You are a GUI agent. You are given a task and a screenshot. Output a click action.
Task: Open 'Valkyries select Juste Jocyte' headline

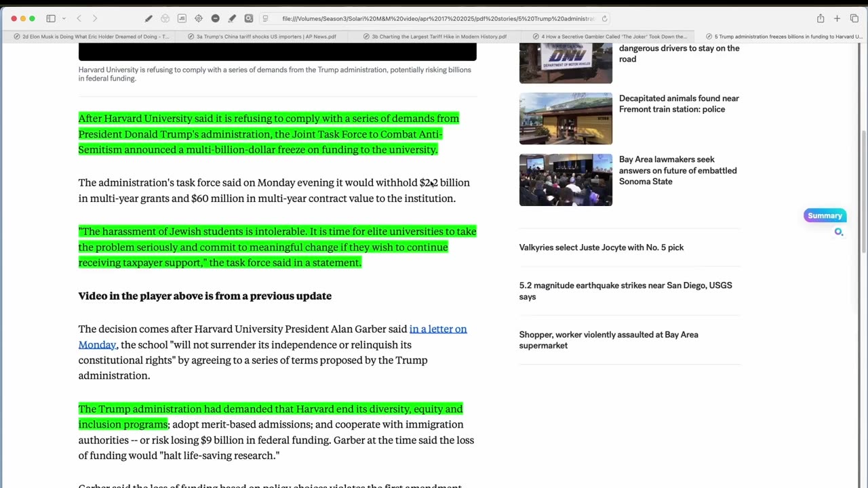tap(601, 247)
